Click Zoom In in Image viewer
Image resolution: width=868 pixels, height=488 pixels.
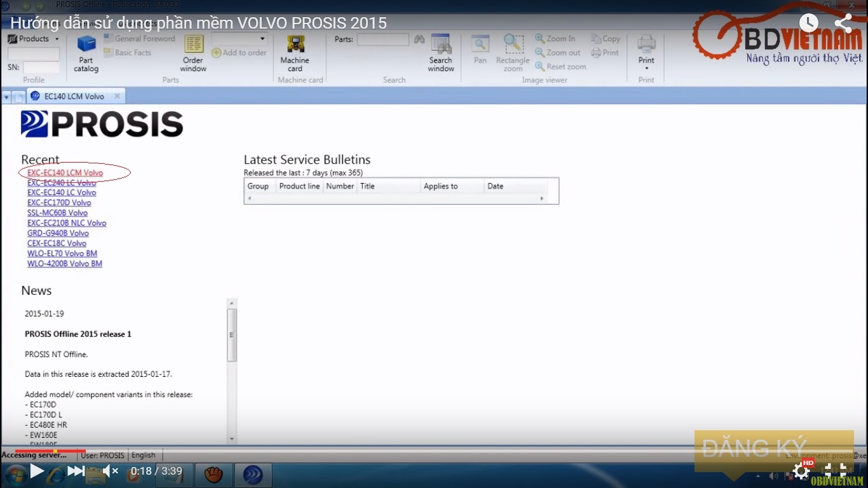[x=555, y=39]
